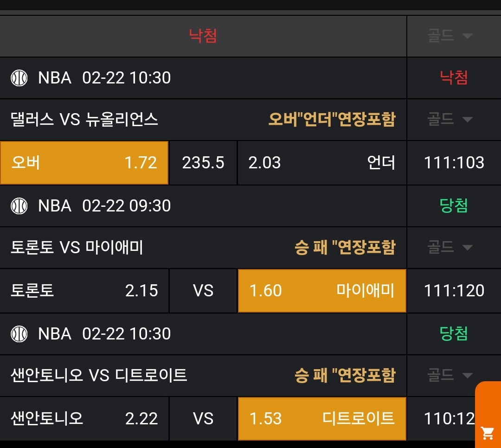501x448 pixels.
Task: Click the basketball icon beside Dallas match
Action: 19,78
